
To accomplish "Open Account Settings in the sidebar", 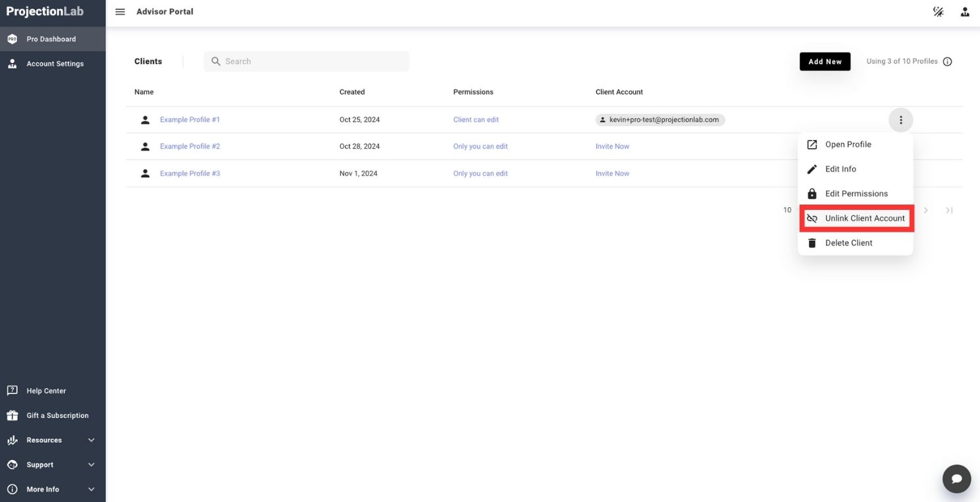I will [x=55, y=64].
